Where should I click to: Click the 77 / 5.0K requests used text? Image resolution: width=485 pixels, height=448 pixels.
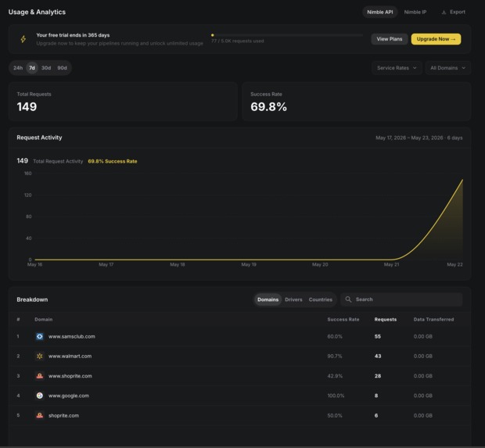pyautogui.click(x=238, y=41)
